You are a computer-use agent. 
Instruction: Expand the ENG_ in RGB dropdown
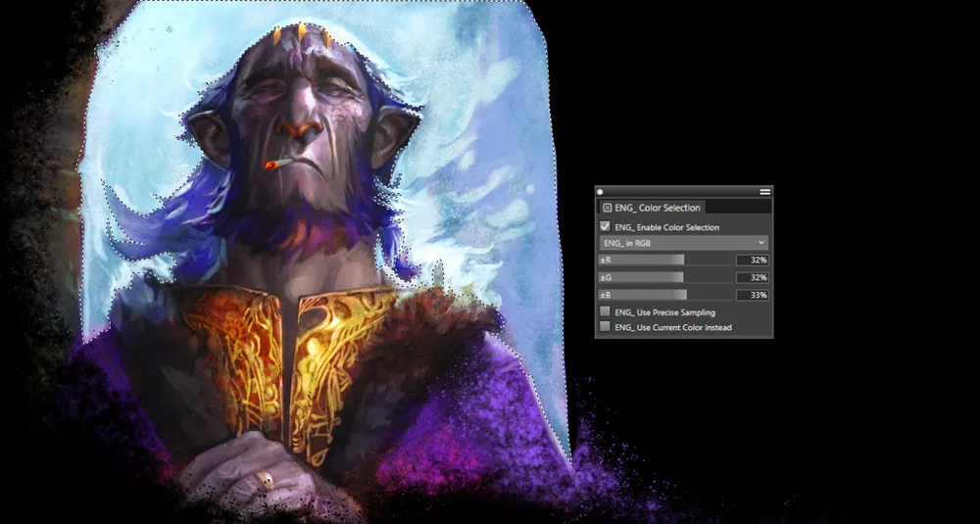[x=683, y=243]
